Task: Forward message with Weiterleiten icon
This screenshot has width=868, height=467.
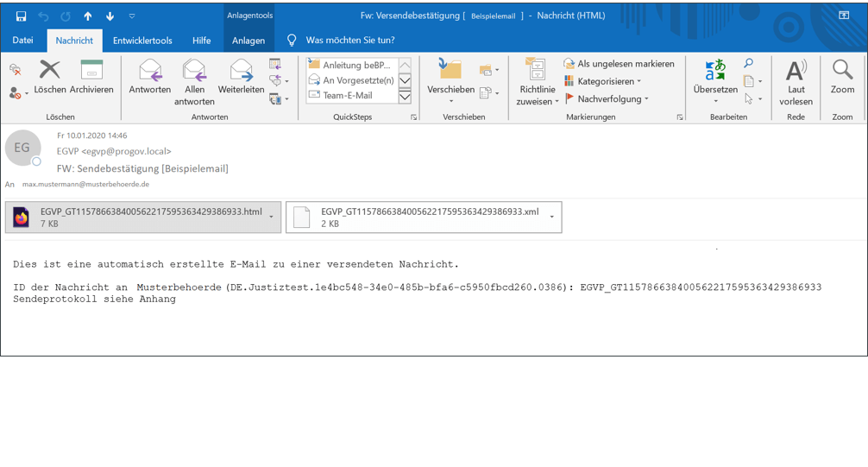Action: (242, 71)
